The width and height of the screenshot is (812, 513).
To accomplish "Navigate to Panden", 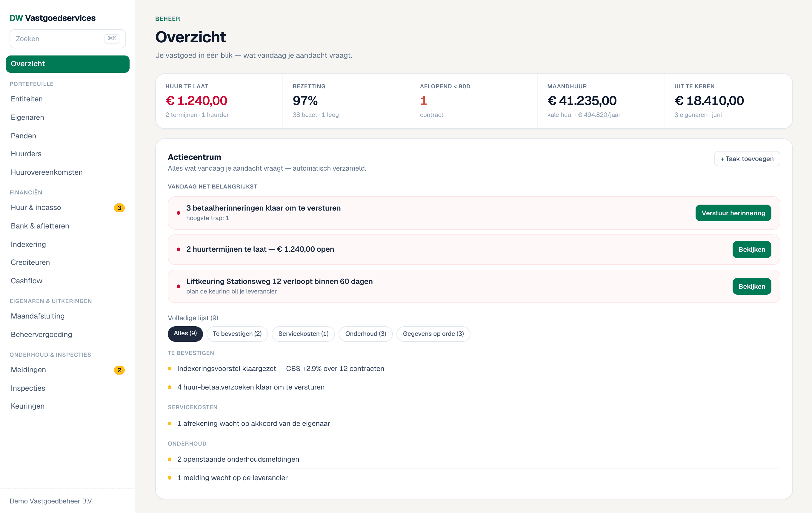I will point(67,136).
